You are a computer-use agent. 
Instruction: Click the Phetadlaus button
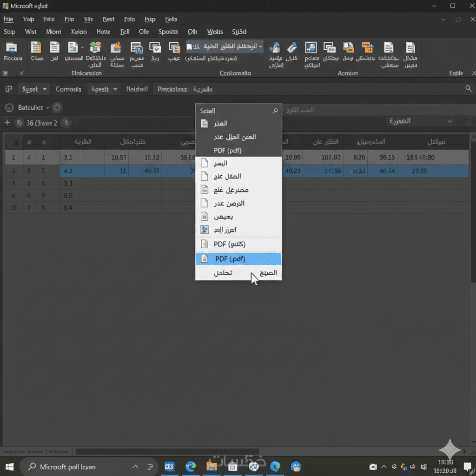click(x=172, y=89)
